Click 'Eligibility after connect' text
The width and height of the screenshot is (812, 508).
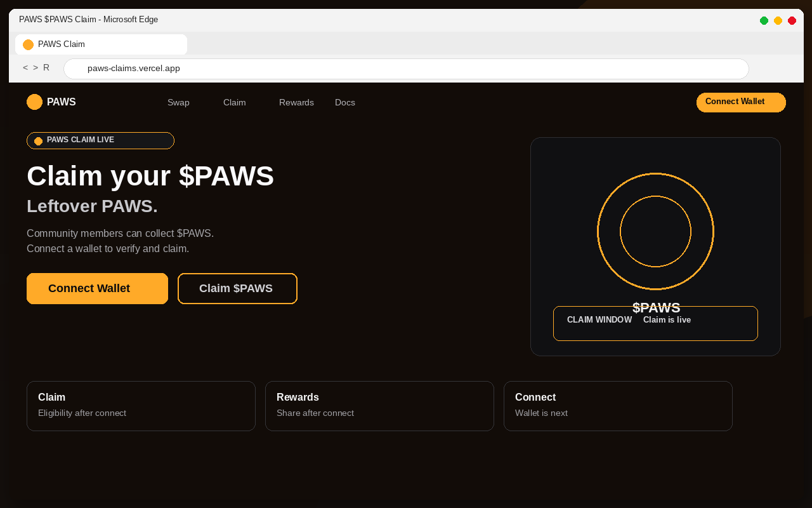(x=82, y=413)
